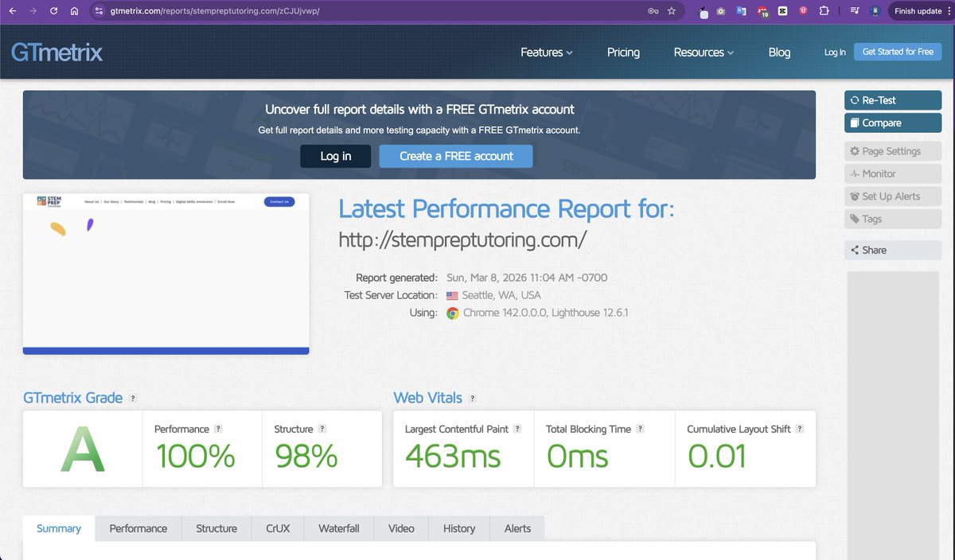Image resolution: width=955 pixels, height=560 pixels.
Task: Open Page Settings in the sidebar
Action: pos(893,151)
